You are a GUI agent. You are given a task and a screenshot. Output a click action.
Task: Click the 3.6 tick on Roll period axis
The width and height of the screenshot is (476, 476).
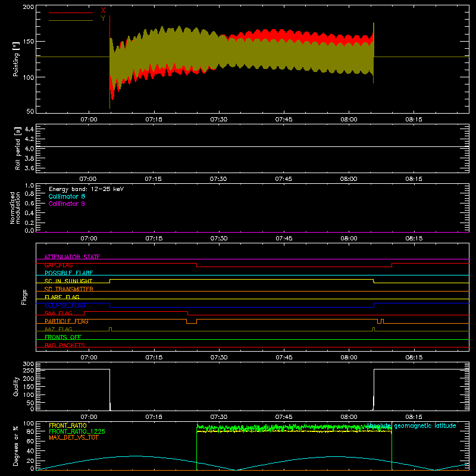click(29, 168)
